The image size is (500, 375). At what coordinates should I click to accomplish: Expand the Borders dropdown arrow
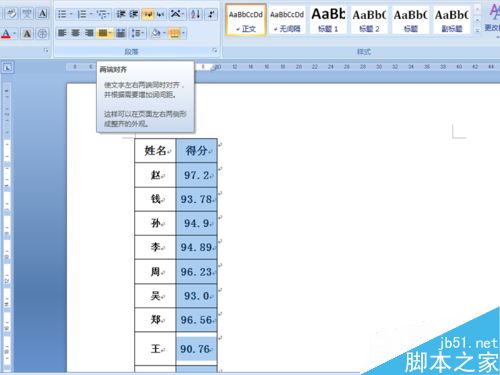coord(184,33)
